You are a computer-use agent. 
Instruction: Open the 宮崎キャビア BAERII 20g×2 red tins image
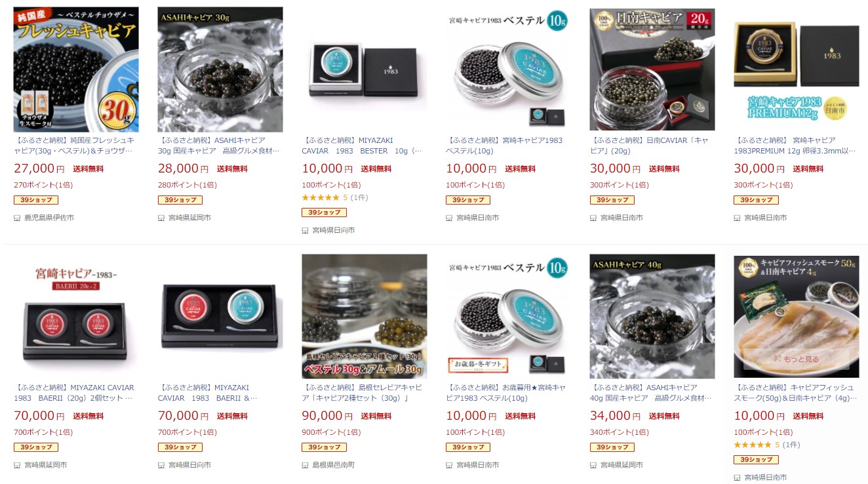pos(76,316)
